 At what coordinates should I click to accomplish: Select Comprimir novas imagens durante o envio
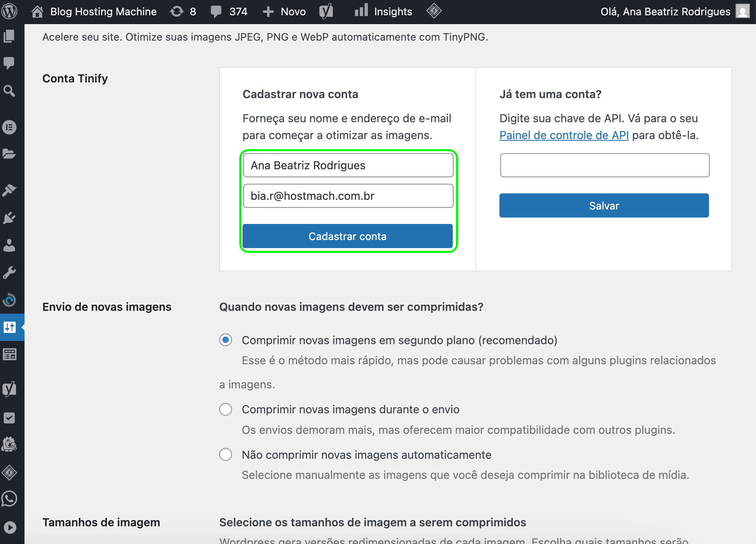226,409
